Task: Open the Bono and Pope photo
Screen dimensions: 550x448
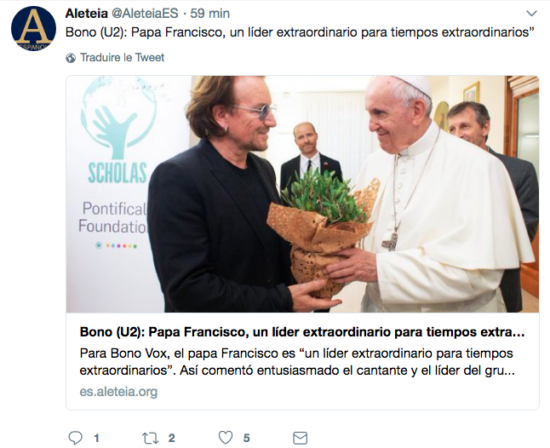Action: click(302, 194)
